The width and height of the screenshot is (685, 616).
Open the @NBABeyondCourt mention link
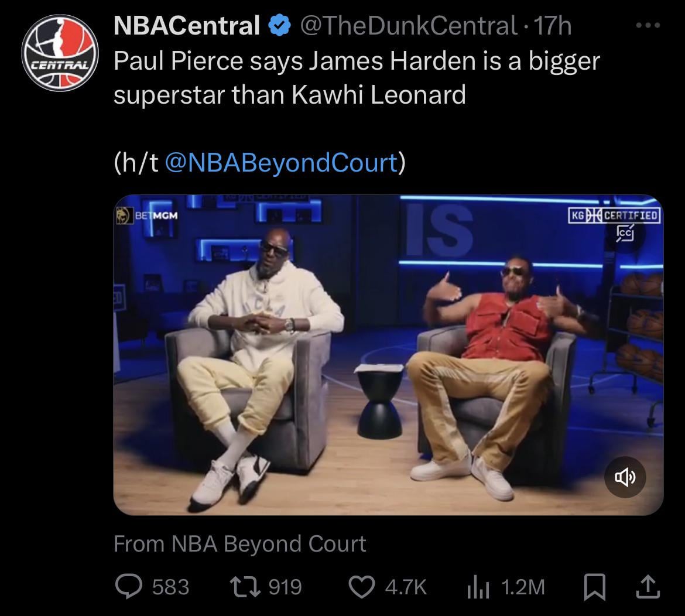[x=282, y=163]
